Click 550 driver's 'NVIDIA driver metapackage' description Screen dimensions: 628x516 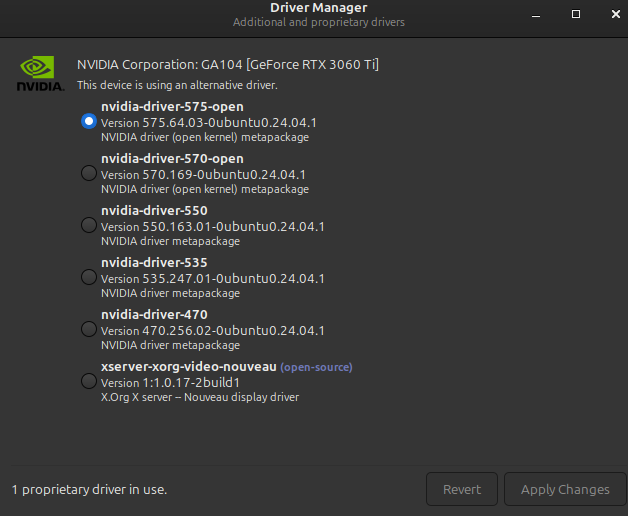click(x=171, y=241)
